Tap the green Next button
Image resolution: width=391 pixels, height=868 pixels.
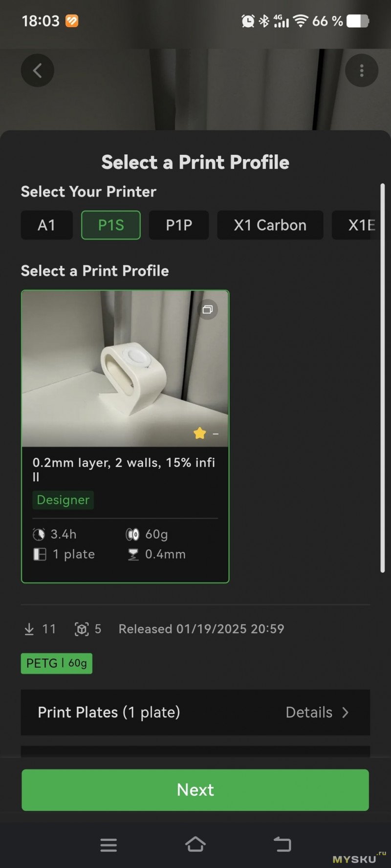(x=195, y=790)
